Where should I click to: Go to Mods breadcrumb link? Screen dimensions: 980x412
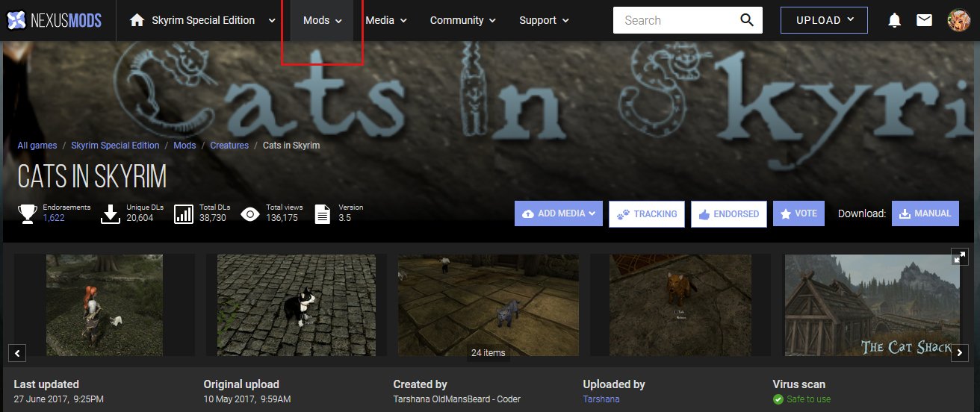[184, 146]
